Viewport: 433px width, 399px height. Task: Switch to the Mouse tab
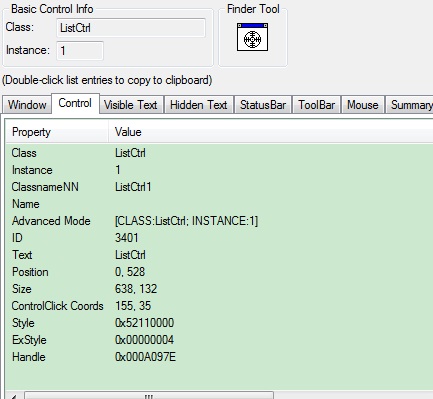point(363,105)
